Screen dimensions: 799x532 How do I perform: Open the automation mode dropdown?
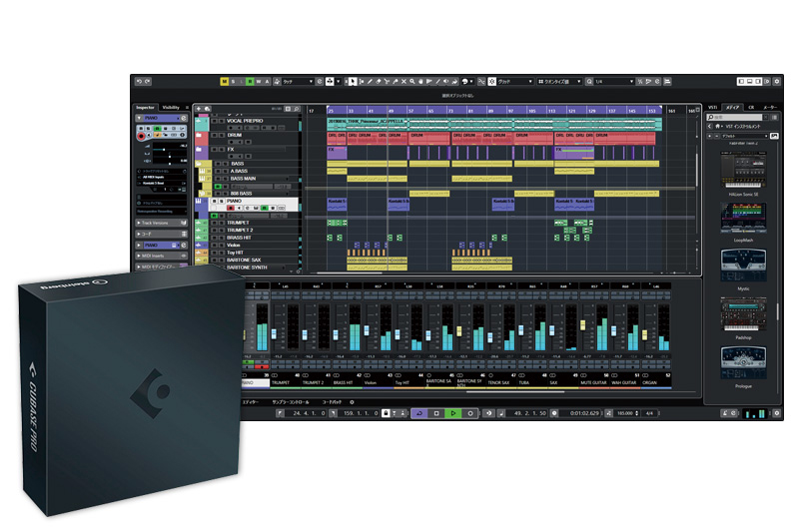click(298, 82)
